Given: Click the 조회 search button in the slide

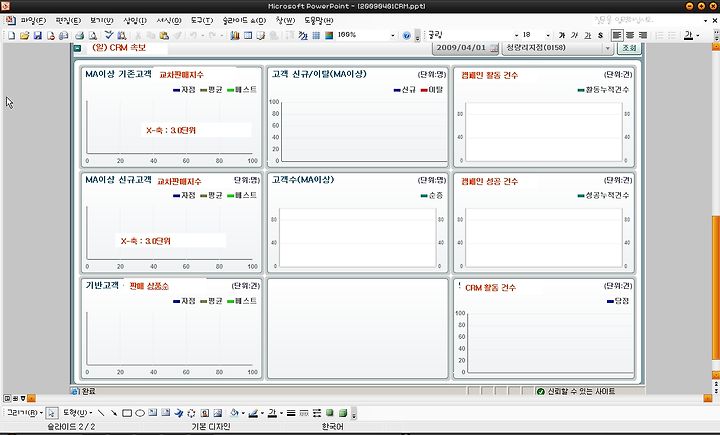Looking at the screenshot, I should 629,48.
